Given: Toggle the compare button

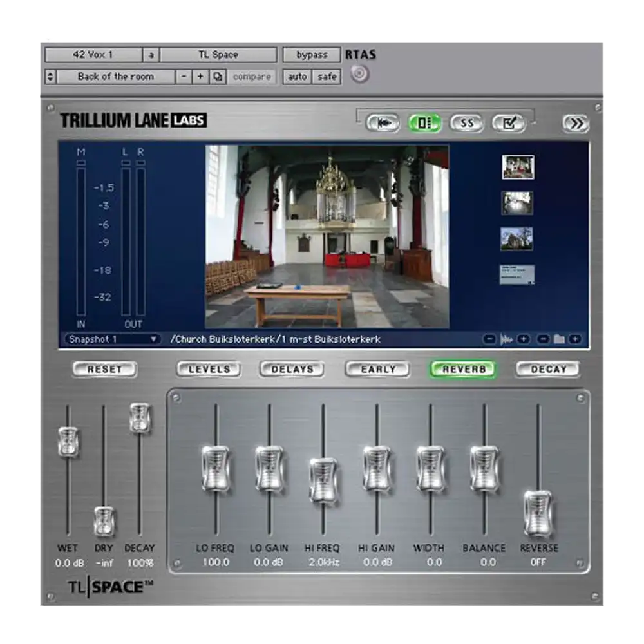Looking at the screenshot, I should click(252, 77).
